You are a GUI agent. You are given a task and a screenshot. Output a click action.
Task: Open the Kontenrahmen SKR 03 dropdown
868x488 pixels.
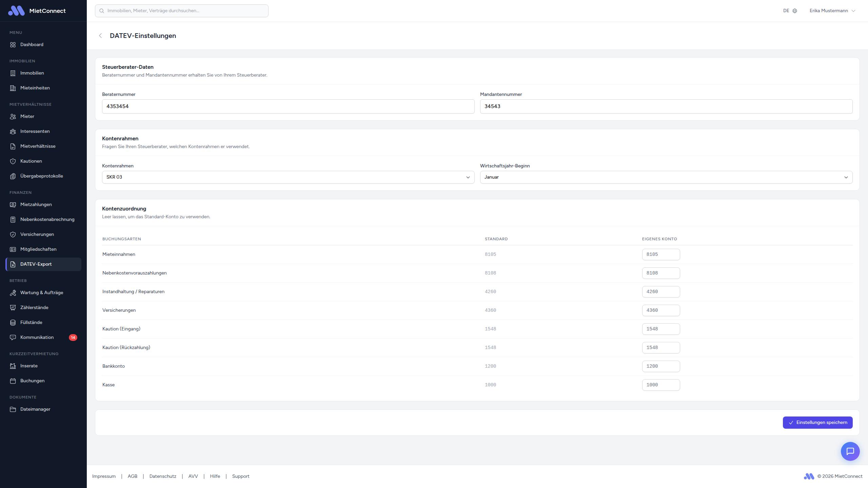[x=288, y=177]
